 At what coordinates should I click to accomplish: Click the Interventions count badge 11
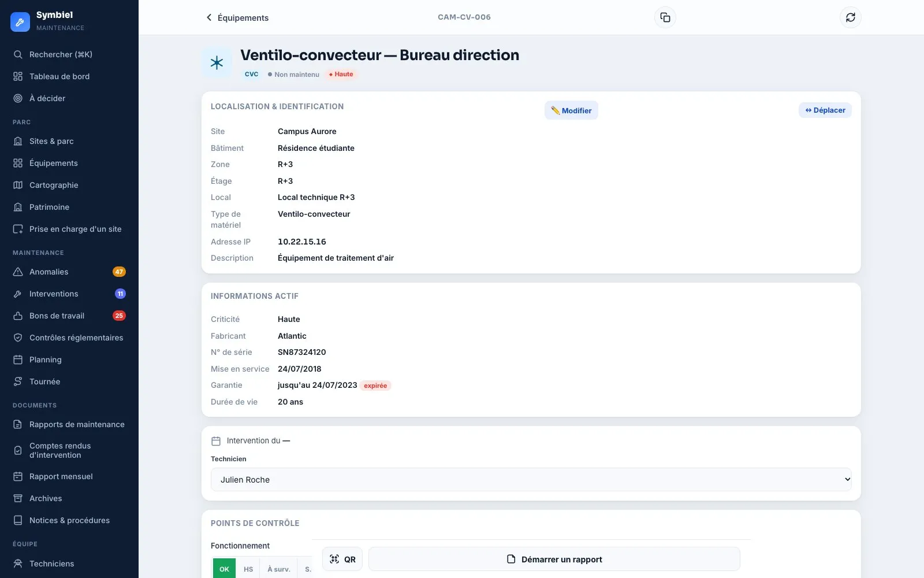tap(120, 294)
